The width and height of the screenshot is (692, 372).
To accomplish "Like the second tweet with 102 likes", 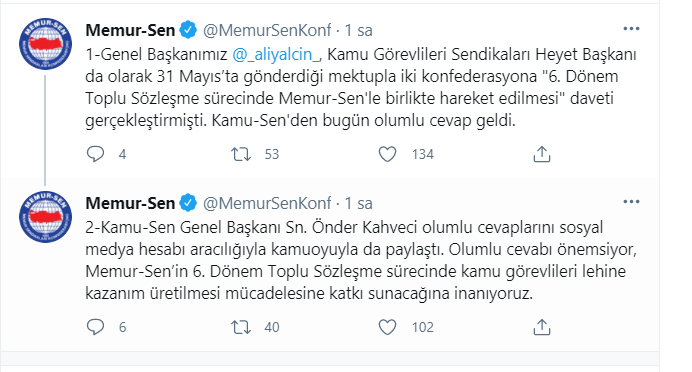I will pyautogui.click(x=387, y=327).
